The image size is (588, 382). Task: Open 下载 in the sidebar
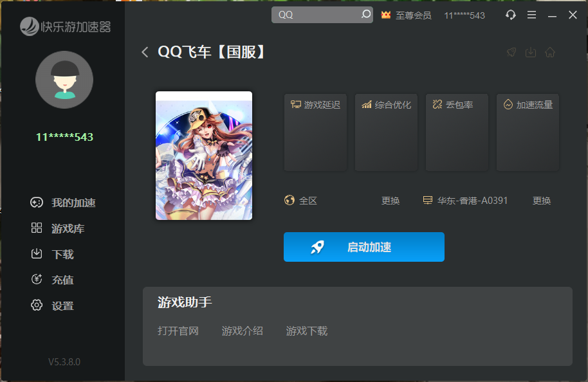[x=62, y=254]
